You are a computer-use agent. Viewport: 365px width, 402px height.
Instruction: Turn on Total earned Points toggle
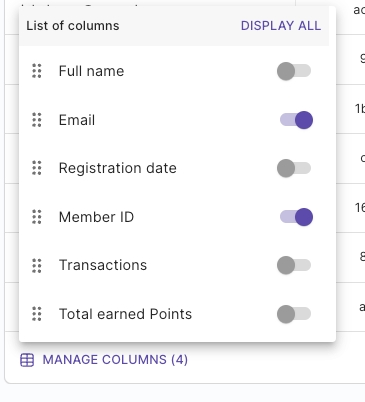[294, 314]
